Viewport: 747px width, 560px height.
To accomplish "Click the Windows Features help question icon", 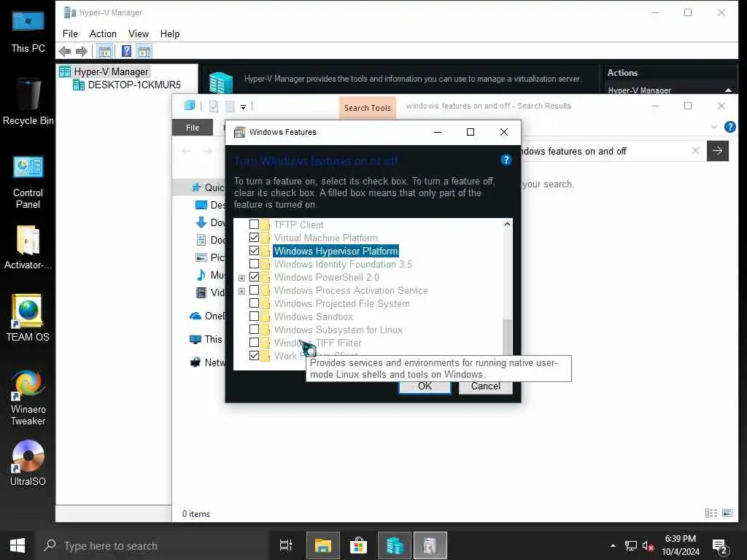I will [x=506, y=160].
